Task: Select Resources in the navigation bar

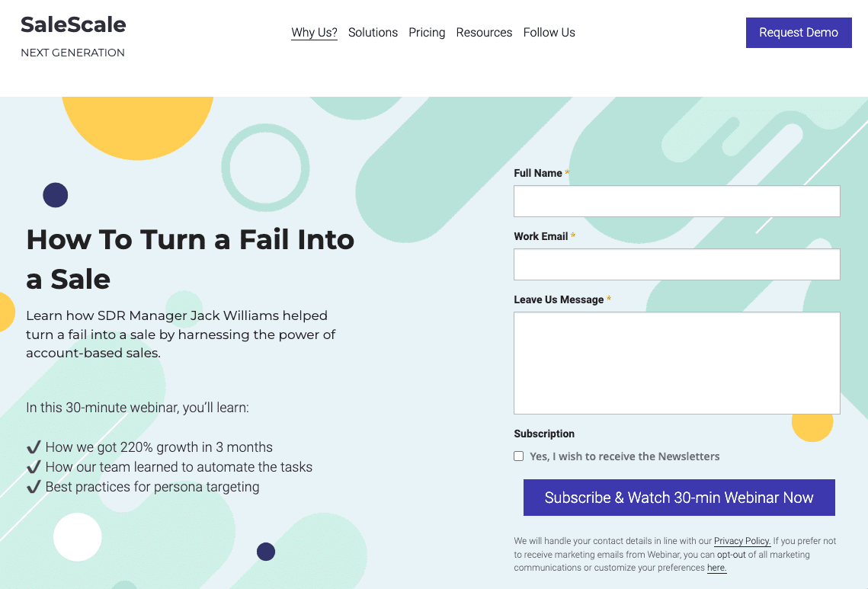Action: tap(484, 33)
